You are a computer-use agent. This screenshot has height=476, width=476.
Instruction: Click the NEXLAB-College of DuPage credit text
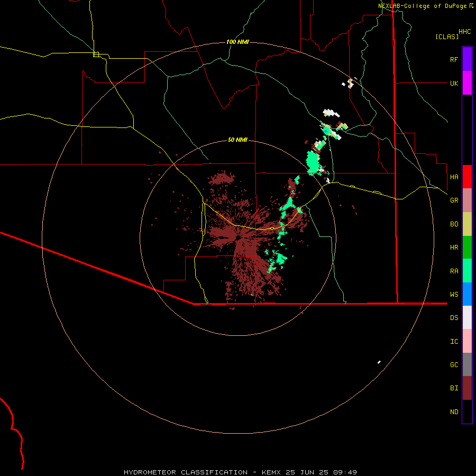coord(422,6)
